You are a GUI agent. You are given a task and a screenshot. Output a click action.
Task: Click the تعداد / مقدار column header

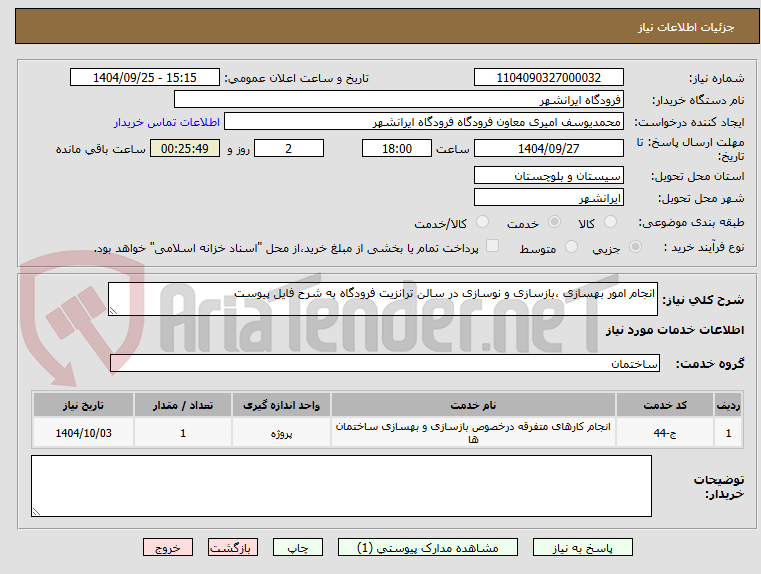[x=183, y=405]
